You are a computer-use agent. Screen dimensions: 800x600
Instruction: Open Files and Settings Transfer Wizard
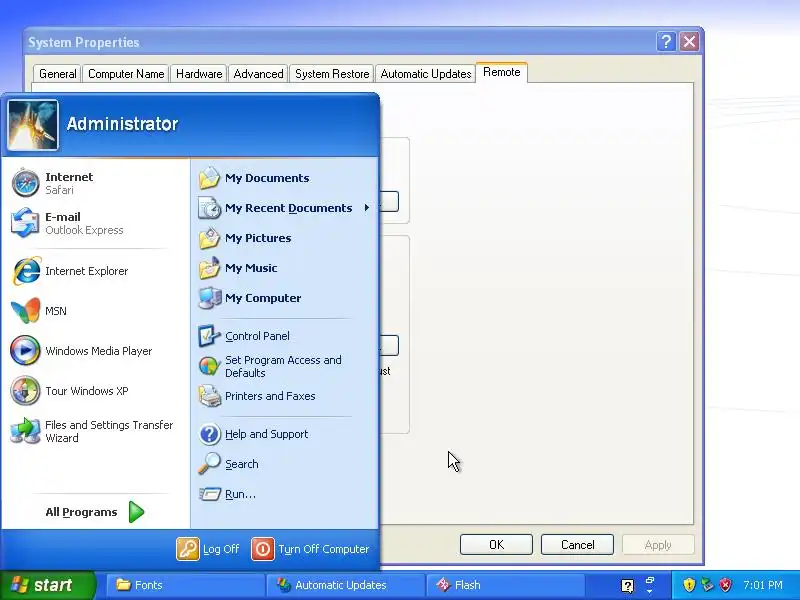point(94,431)
